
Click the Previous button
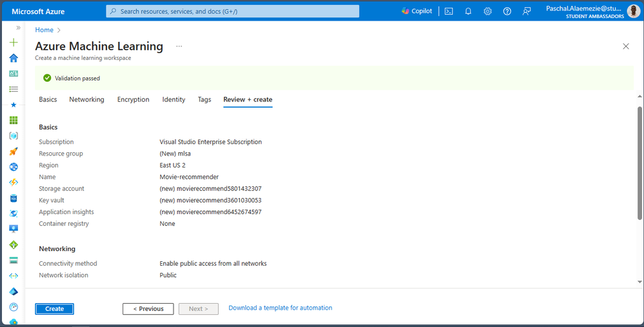148,309
